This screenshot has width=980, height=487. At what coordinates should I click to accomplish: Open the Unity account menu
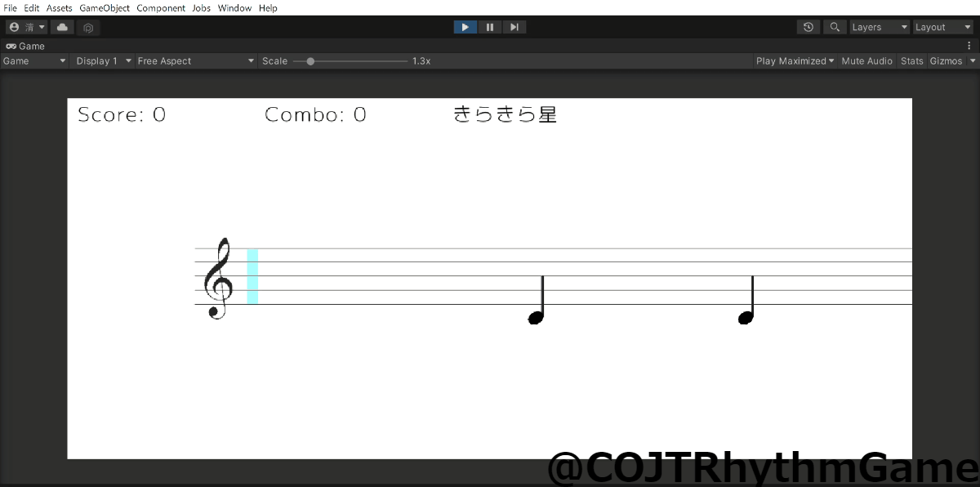pyautogui.click(x=26, y=27)
